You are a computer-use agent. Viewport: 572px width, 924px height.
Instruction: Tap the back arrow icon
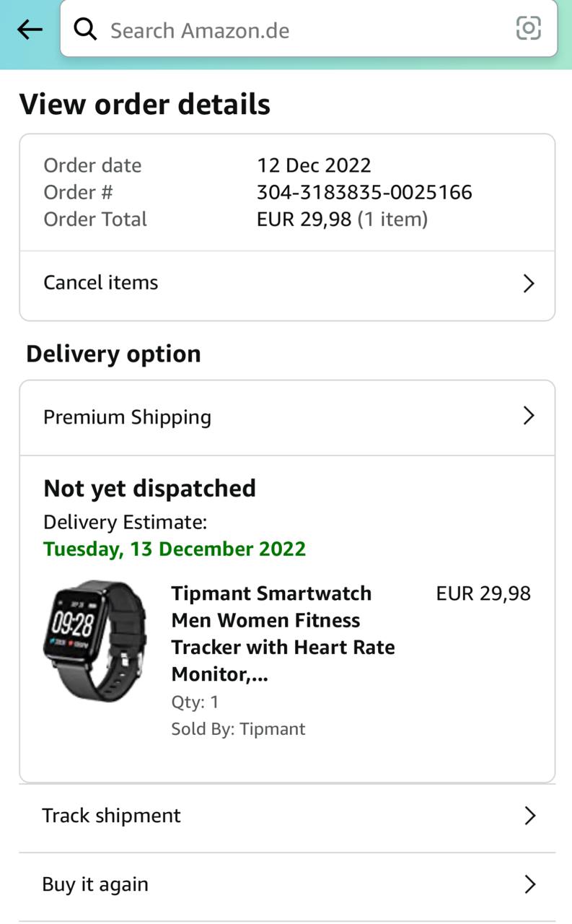pyautogui.click(x=30, y=30)
